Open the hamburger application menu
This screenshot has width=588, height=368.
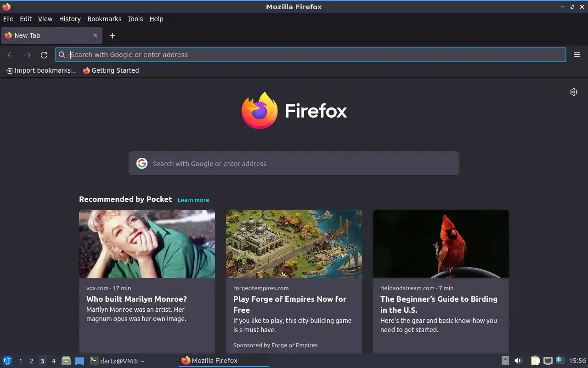click(x=577, y=55)
